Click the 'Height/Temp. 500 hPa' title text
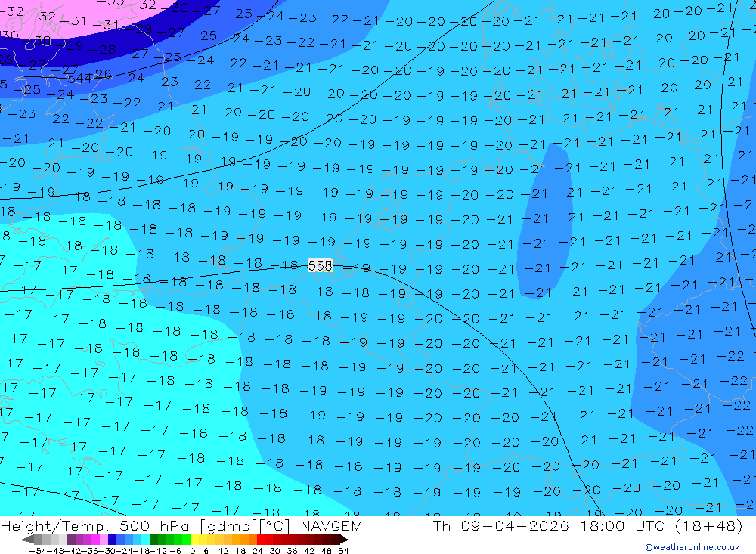 [x=94, y=526]
